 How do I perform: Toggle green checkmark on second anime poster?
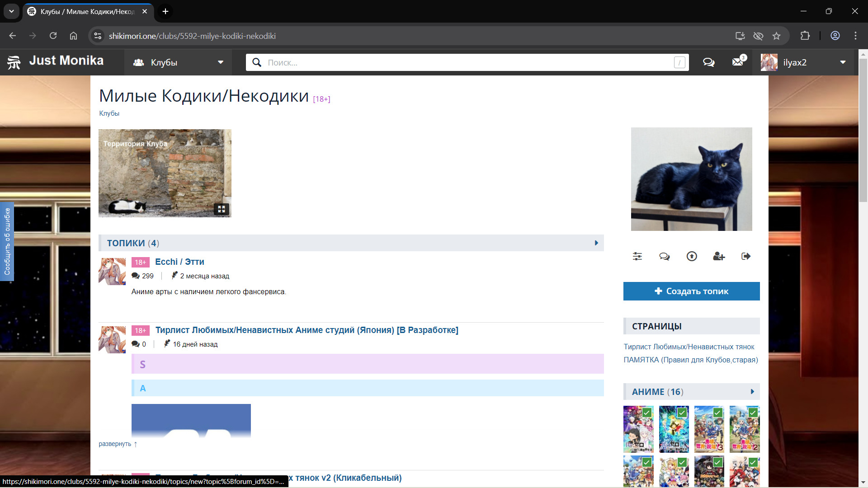click(x=682, y=413)
